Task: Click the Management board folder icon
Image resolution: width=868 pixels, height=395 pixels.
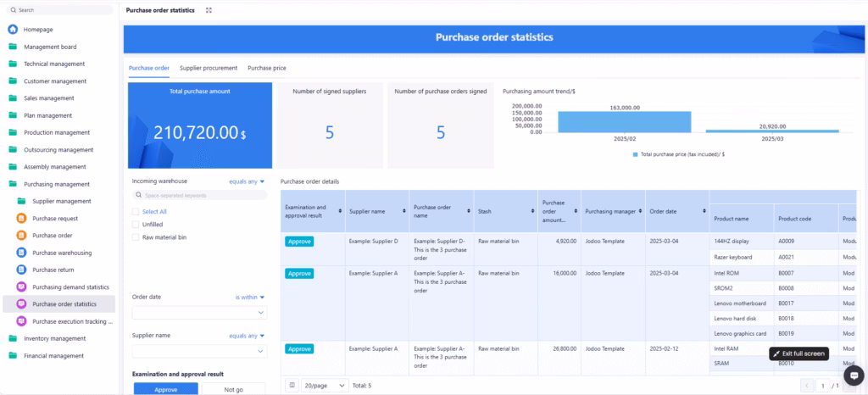Action: pyautogui.click(x=13, y=47)
